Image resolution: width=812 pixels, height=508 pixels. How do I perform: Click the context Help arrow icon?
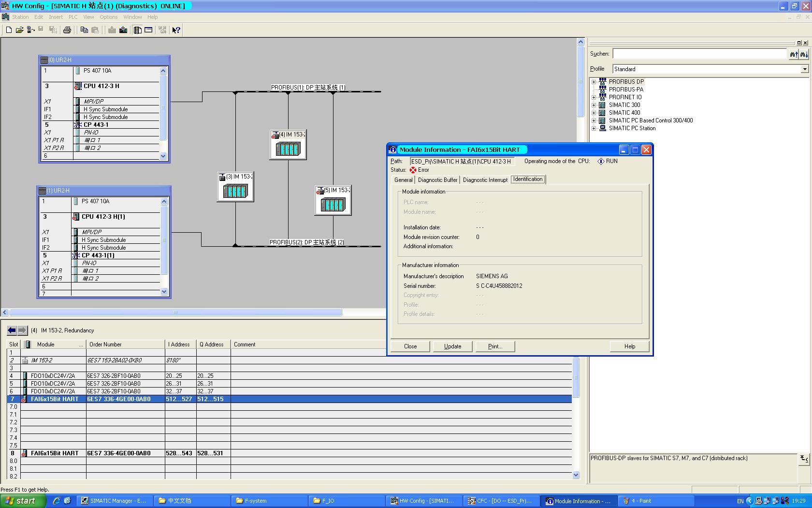pos(176,30)
